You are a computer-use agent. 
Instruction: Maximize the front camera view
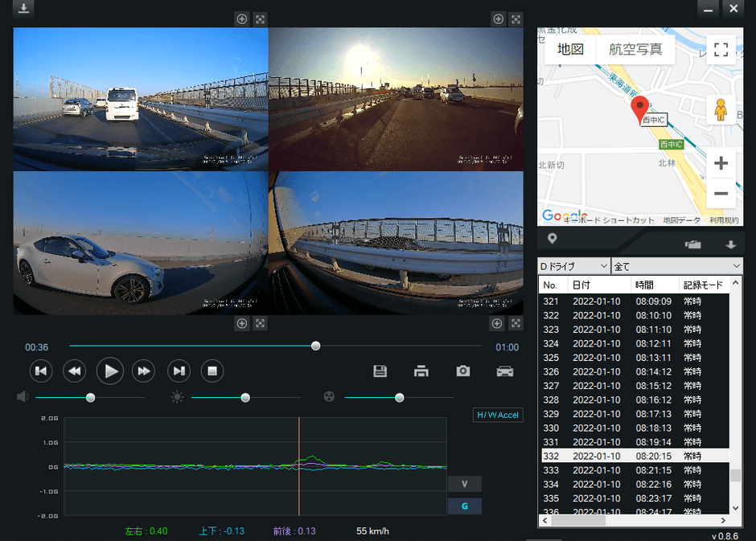(260, 18)
